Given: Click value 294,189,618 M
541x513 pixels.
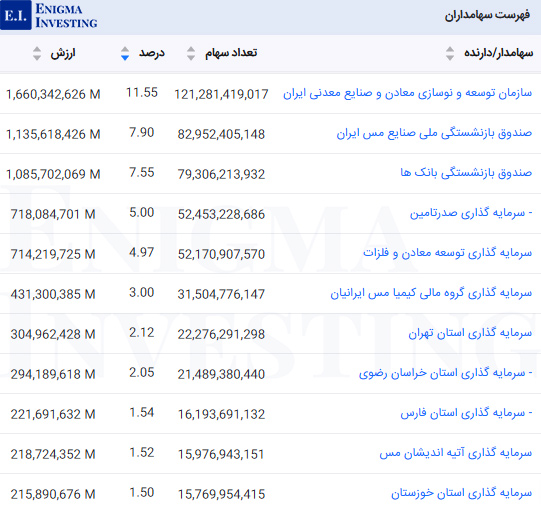Looking at the screenshot, I should click(x=53, y=374).
